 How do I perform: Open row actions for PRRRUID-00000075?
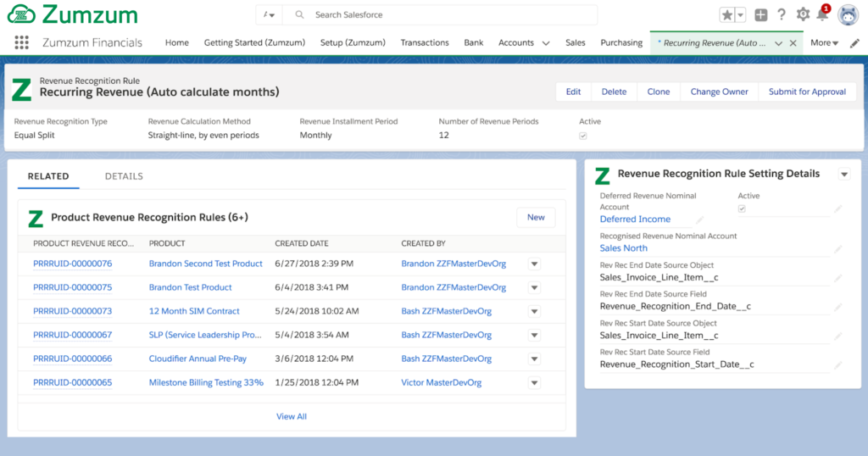(x=534, y=288)
